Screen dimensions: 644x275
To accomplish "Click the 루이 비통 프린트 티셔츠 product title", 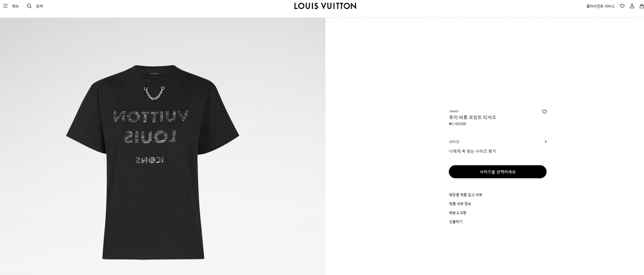I will click(x=472, y=118).
